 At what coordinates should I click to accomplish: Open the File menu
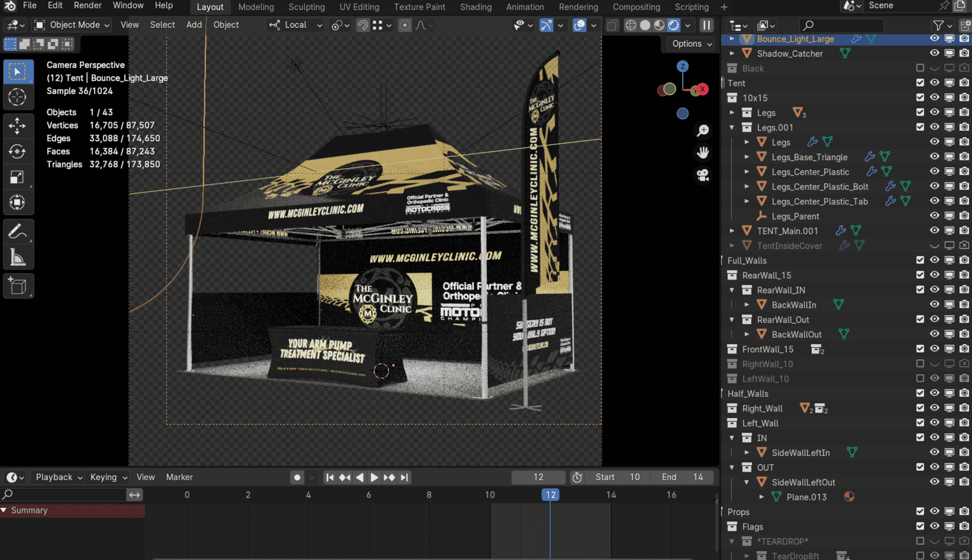[x=30, y=5]
